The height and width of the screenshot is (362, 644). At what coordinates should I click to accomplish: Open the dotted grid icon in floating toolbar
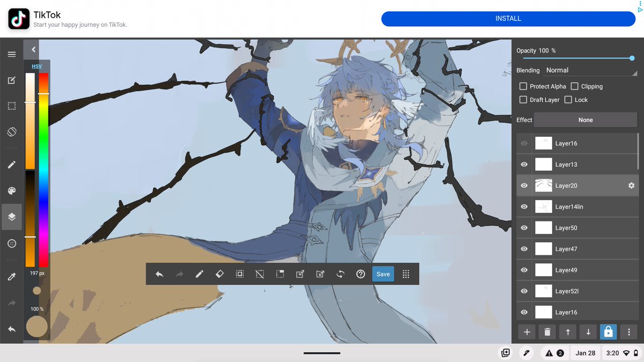pyautogui.click(x=406, y=274)
